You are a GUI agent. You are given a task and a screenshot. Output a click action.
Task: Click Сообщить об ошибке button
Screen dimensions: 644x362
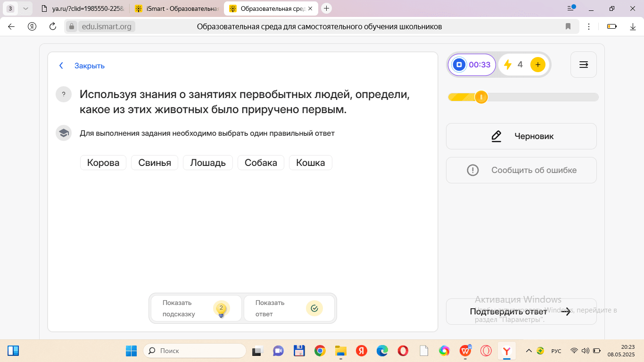coord(521,170)
